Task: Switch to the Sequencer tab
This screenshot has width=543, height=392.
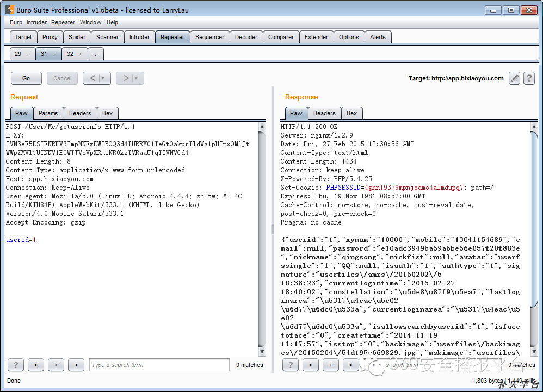Action: pyautogui.click(x=210, y=37)
